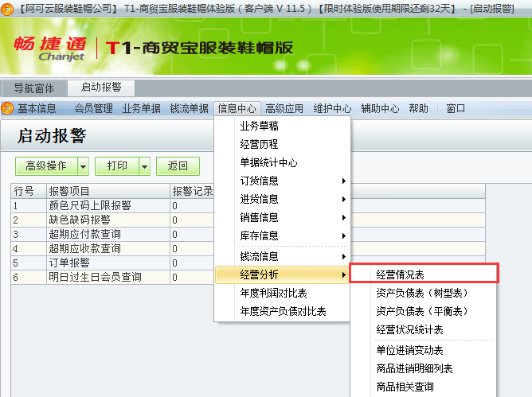Click the row number cell 6
This screenshot has width=532, height=397.
click(x=29, y=277)
